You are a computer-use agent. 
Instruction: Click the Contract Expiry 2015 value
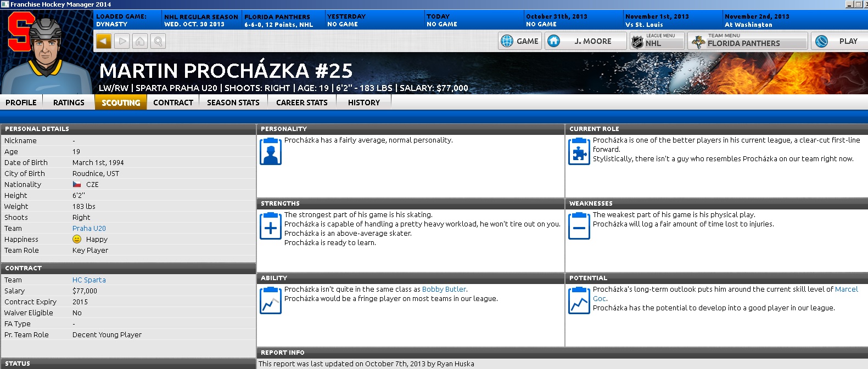click(80, 302)
